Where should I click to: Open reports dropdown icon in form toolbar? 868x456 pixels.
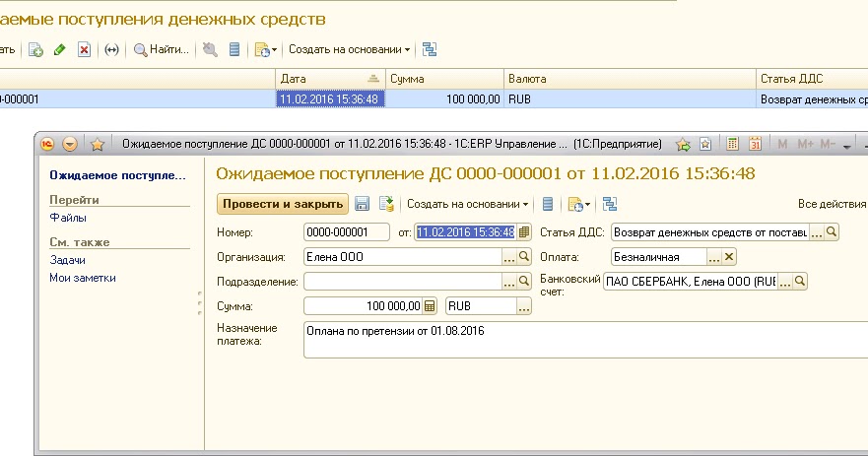tap(579, 204)
